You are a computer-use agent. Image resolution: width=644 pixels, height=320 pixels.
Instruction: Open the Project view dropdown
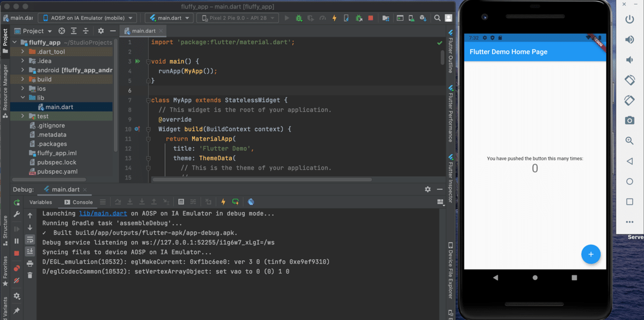(x=33, y=31)
